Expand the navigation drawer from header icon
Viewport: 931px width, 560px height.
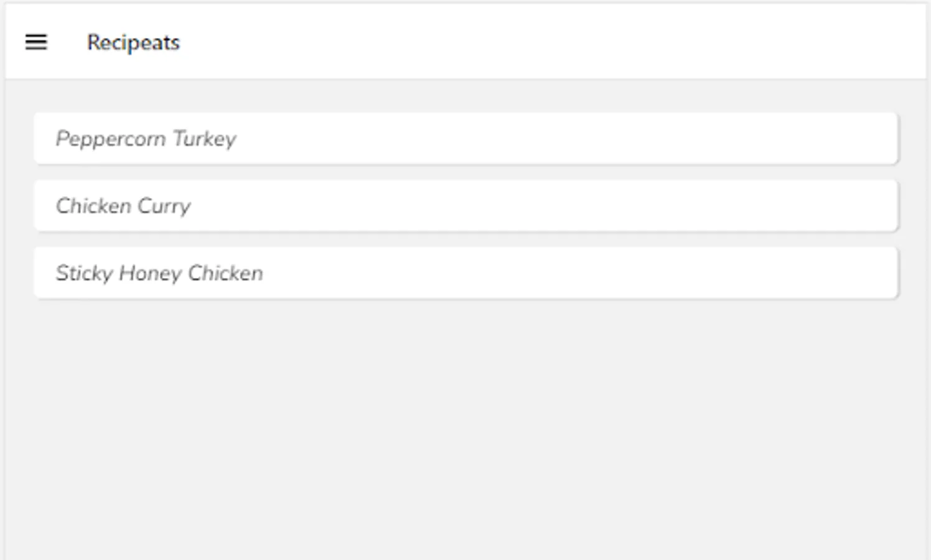(36, 42)
